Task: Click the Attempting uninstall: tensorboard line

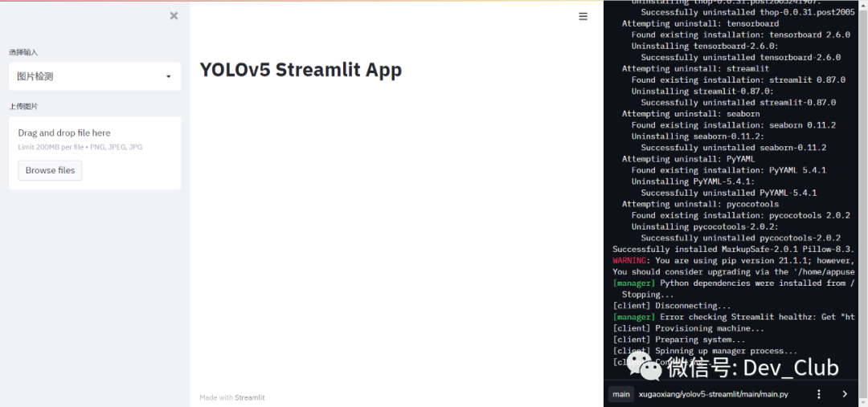Action: [700, 24]
